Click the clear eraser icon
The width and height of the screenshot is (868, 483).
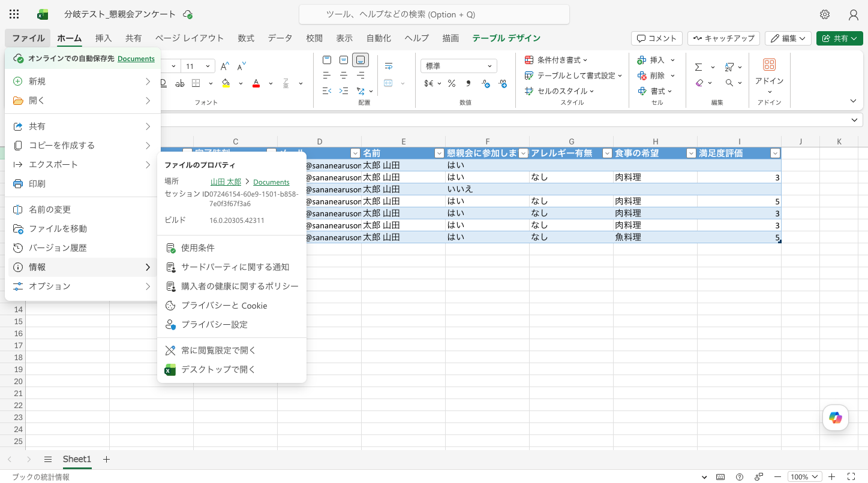point(699,83)
